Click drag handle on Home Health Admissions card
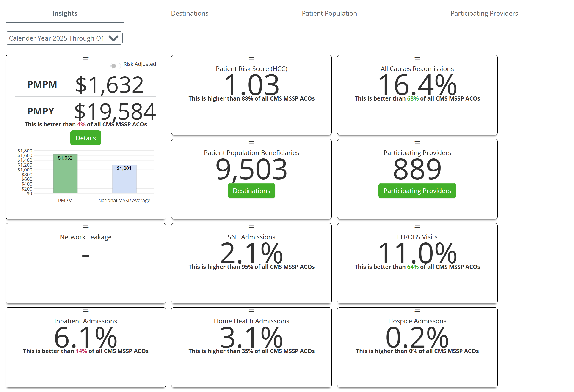 [x=251, y=310]
